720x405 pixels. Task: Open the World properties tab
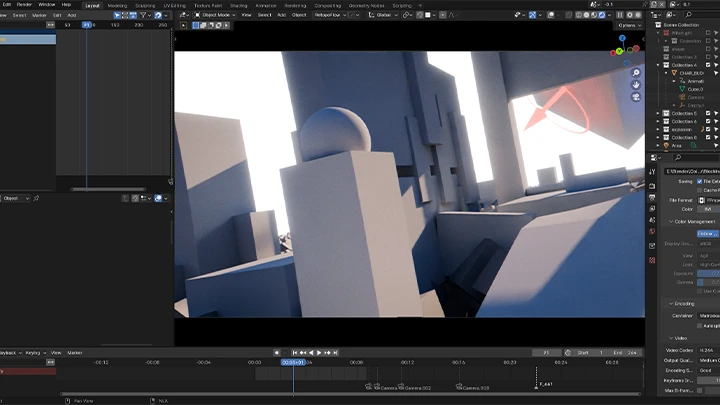(652, 231)
